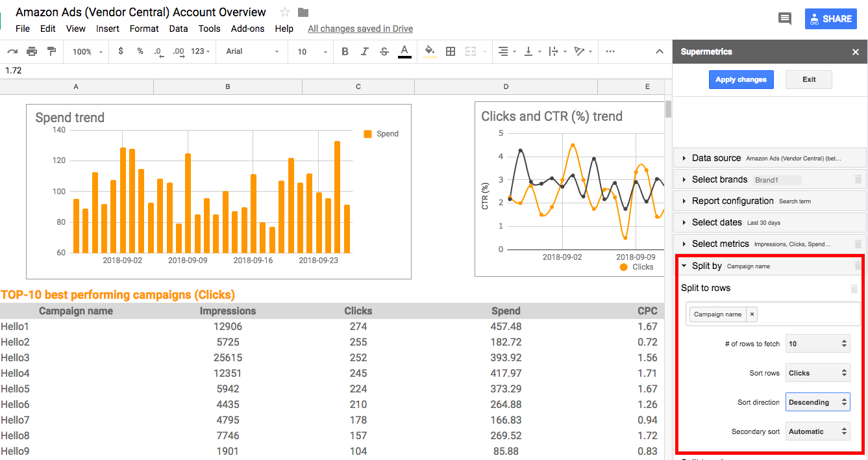Screen dimensions: 868x460
Task: Open the Arial font dropdown
Action: (x=252, y=51)
